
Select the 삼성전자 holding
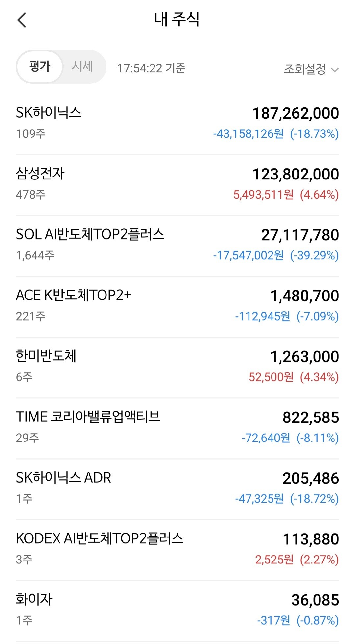[x=177, y=185]
